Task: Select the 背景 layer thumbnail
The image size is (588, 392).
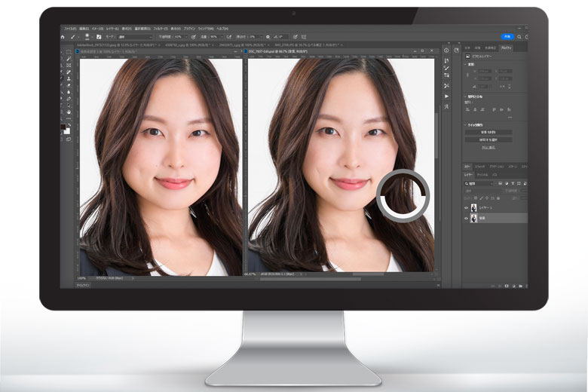Action: [x=473, y=218]
